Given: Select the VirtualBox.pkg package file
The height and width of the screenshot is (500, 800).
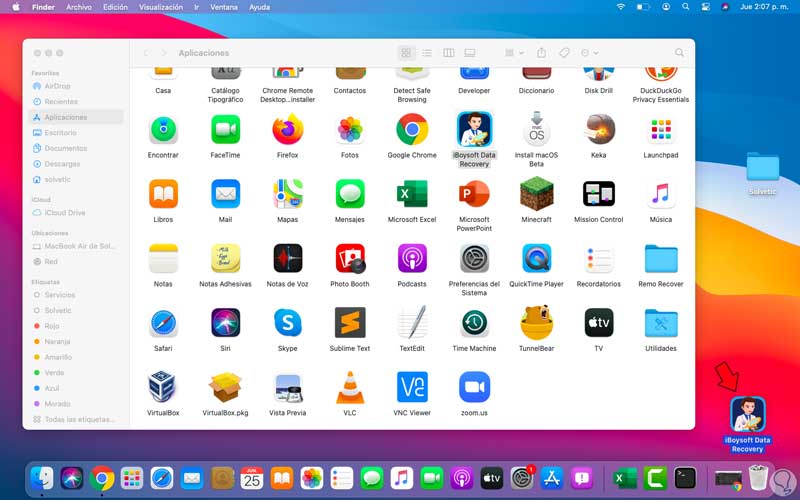Looking at the screenshot, I should point(225,387).
